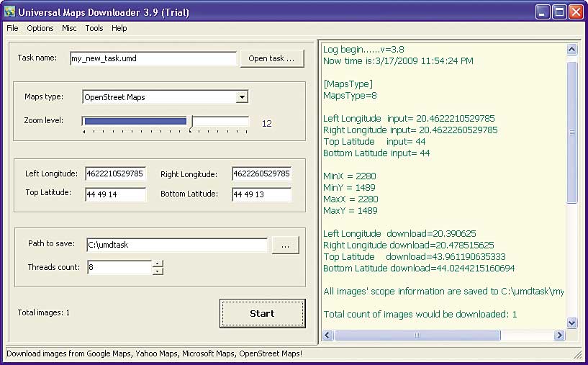Viewport: 588px width, 365px height.
Task: Click the 'MinX = 2280' log line
Action: pos(350,176)
